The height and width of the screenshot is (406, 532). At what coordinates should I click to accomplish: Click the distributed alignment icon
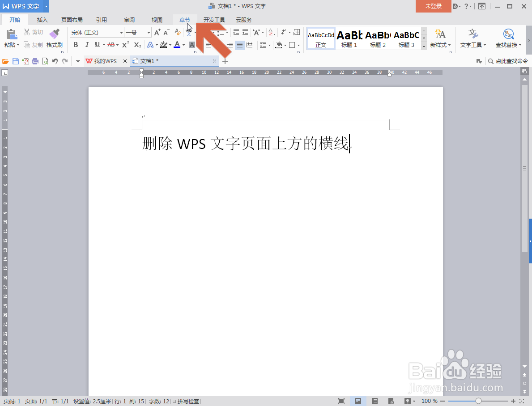(250, 45)
